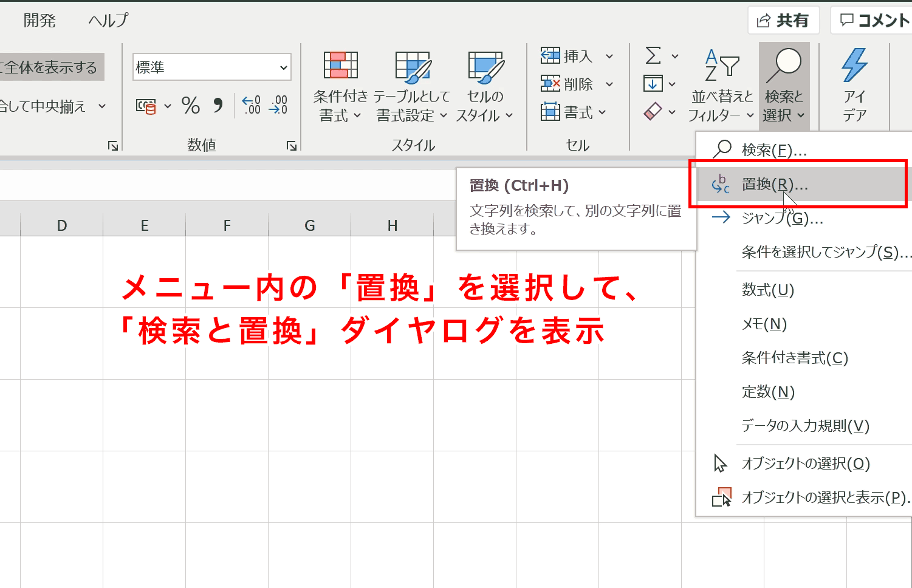912x588 pixels.
Task: Click the 共有 share button
Action: click(784, 21)
